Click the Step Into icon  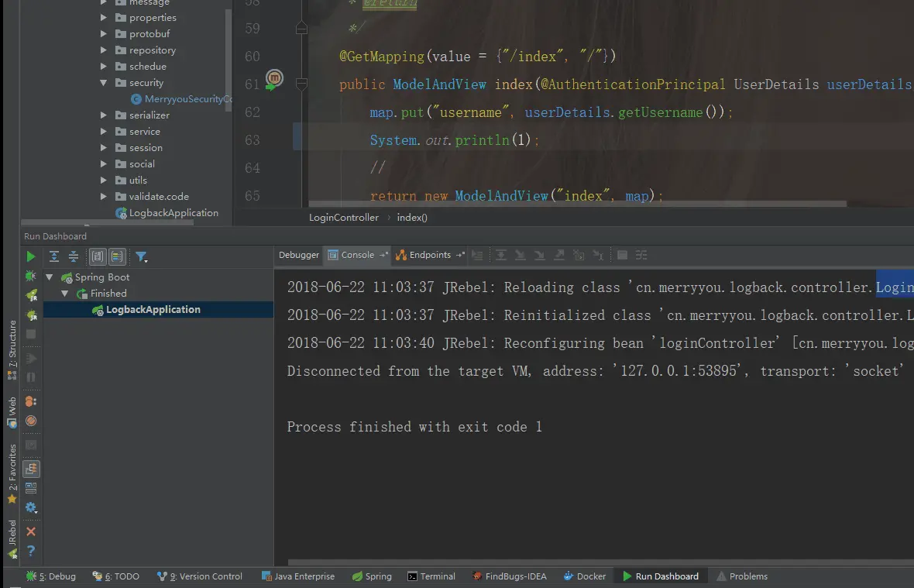pos(520,255)
